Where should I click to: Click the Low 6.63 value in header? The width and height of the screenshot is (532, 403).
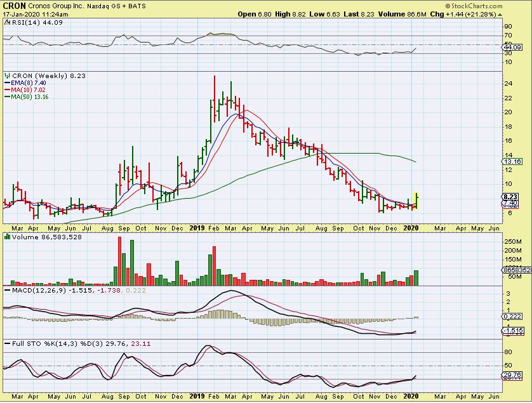[325, 14]
